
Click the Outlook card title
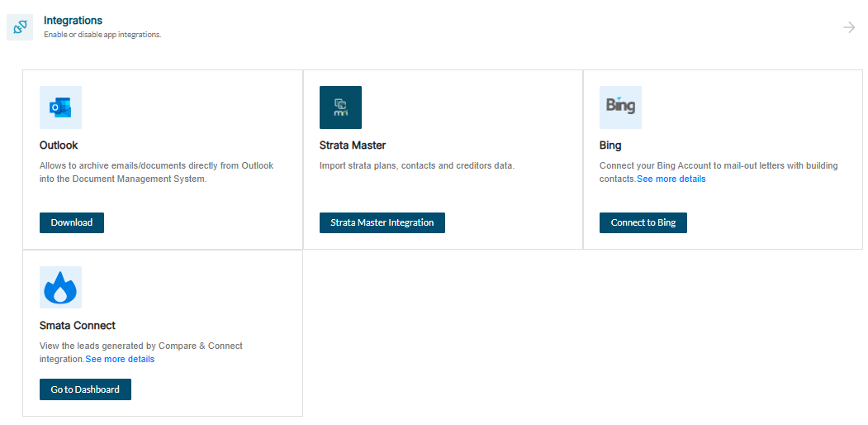point(59,146)
